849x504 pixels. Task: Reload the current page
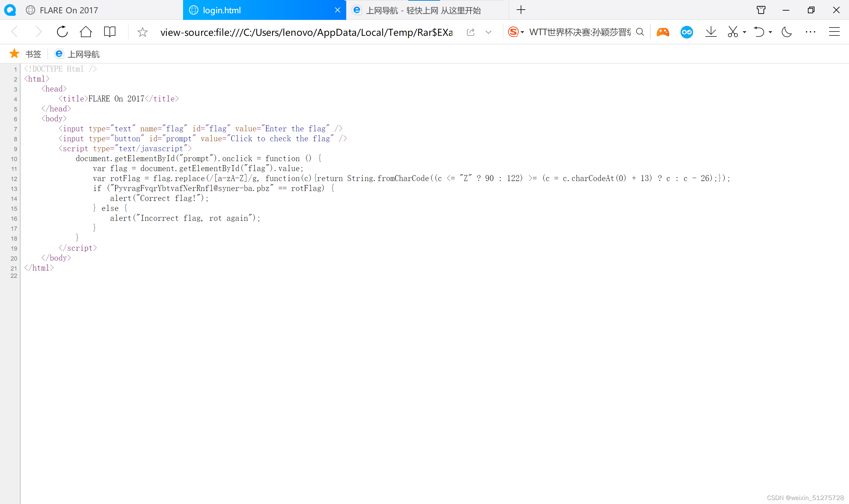pos(62,32)
